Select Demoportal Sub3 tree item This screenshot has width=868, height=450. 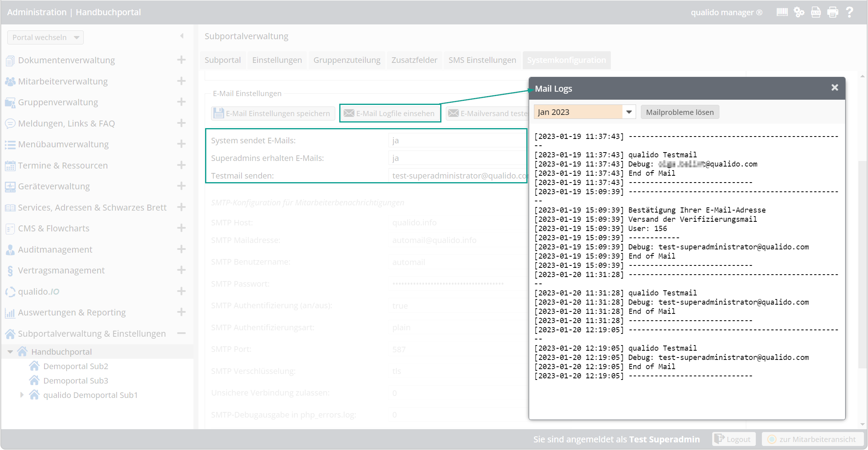click(x=76, y=381)
